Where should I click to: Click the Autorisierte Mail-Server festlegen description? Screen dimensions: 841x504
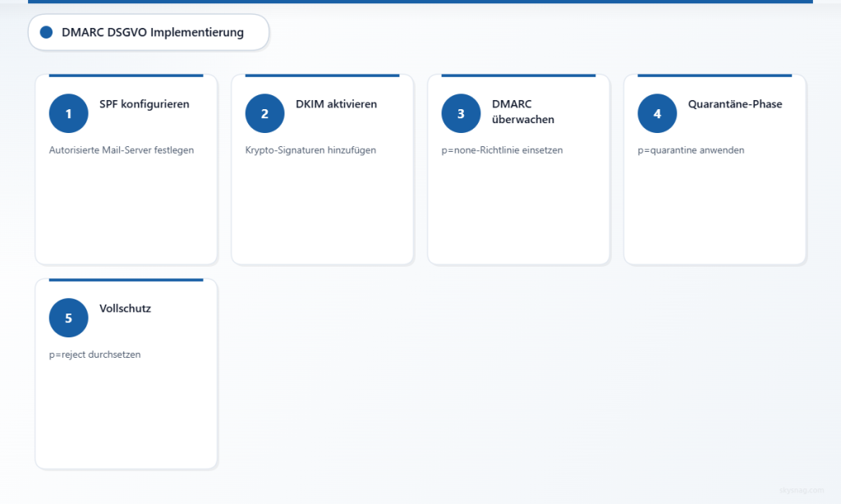(x=121, y=150)
